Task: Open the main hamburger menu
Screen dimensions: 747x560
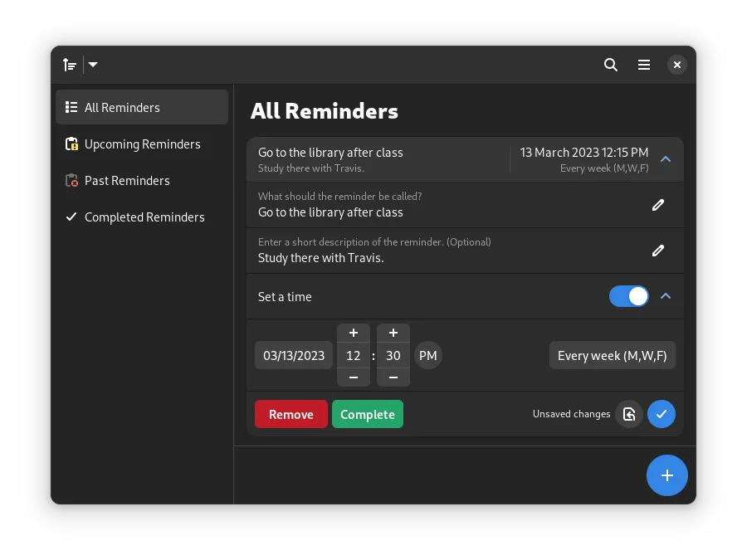Action: coord(644,65)
